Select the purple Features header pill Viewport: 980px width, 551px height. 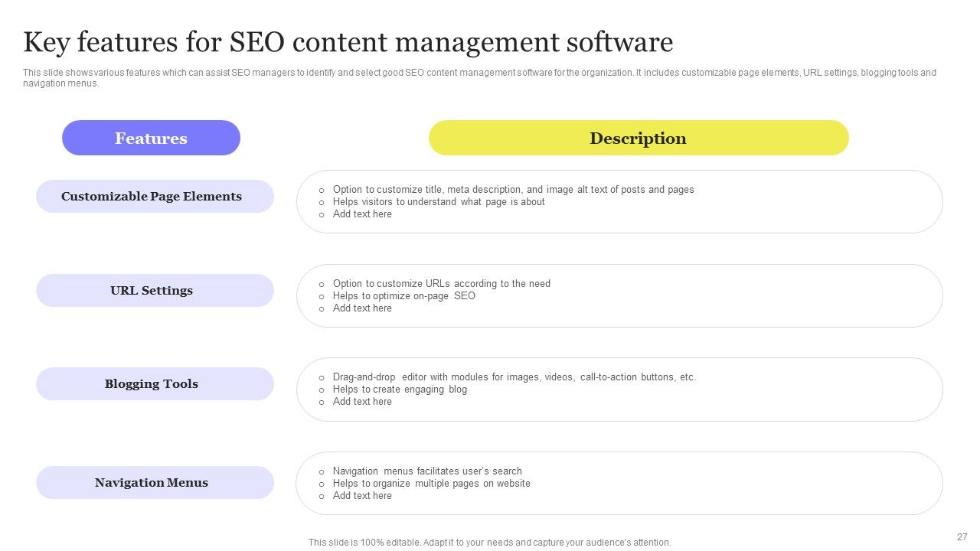(151, 138)
